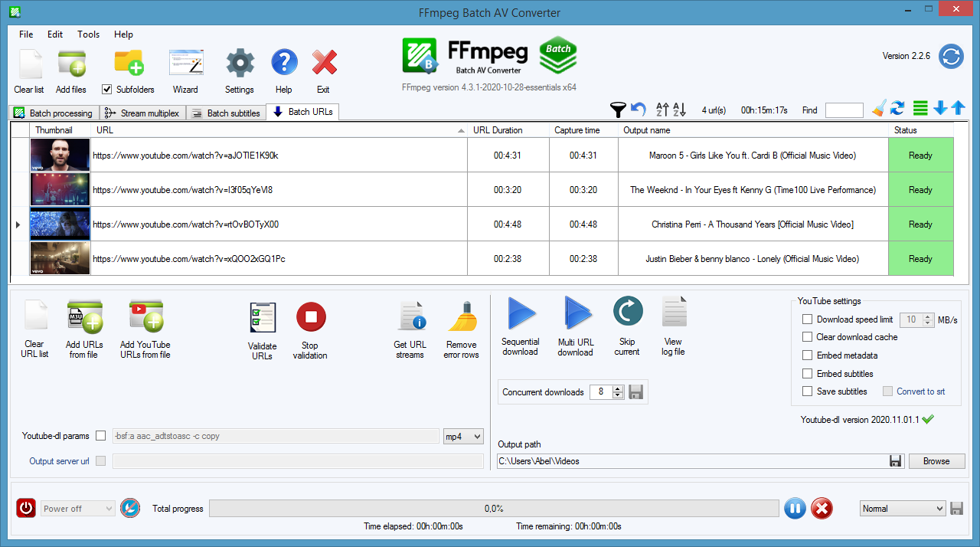Image resolution: width=980 pixels, height=547 pixels.
Task: Click the Clear list icon
Action: (x=31, y=64)
